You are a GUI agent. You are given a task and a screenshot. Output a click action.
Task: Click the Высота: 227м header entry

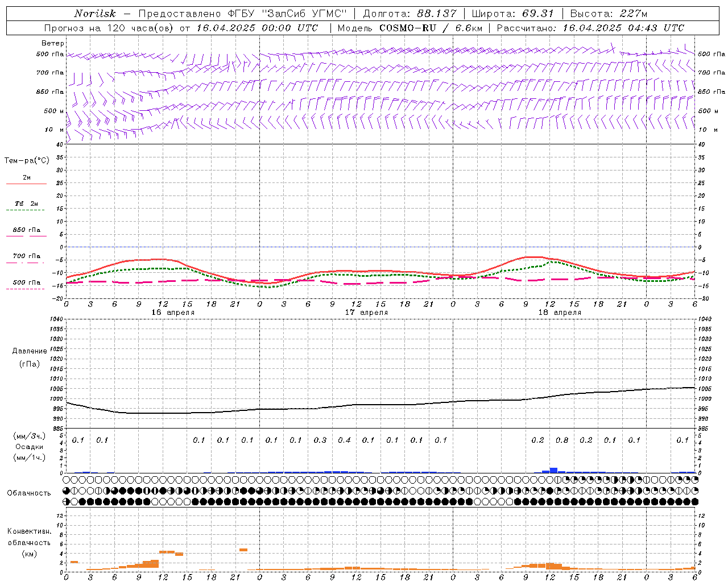(609, 14)
